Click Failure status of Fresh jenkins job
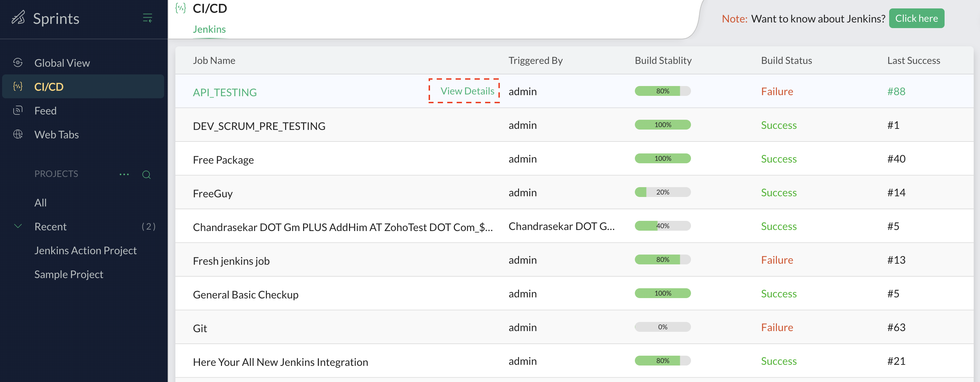Screen dimensions: 980x382 click(x=777, y=260)
